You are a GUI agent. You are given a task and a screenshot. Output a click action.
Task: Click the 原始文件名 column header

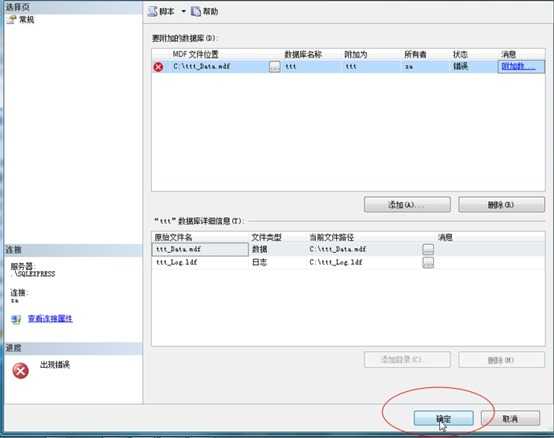[x=173, y=237]
